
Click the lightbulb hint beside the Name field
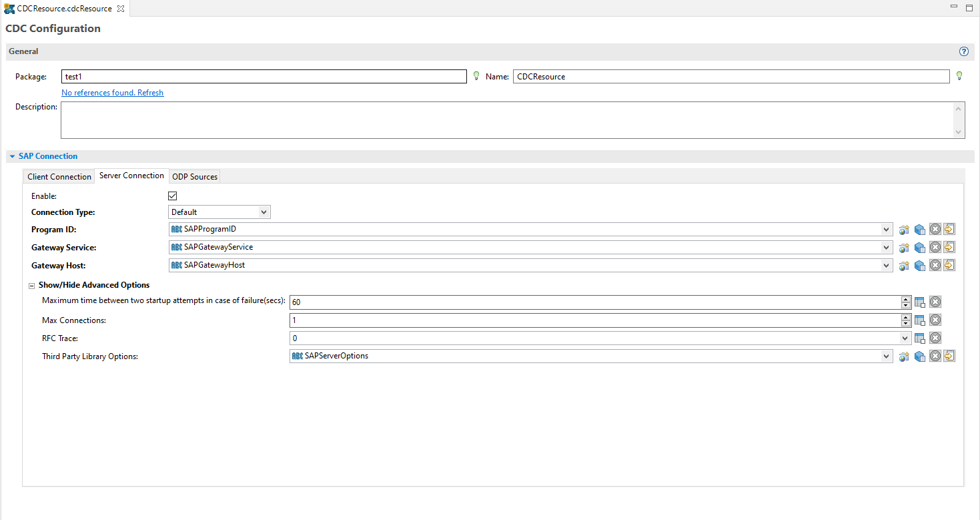coord(959,76)
